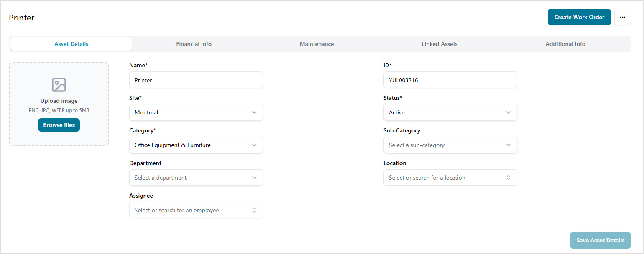Screen dimensions: 644x254
Task: Click the Sub-Category field label
Action: [x=402, y=130]
